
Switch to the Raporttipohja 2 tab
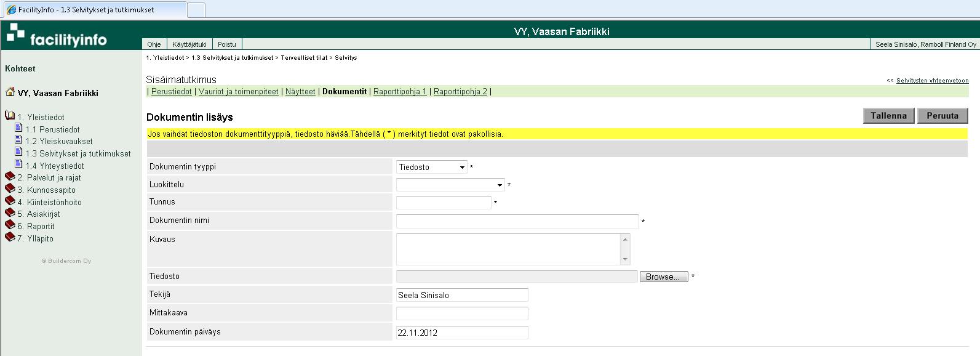coord(460,92)
